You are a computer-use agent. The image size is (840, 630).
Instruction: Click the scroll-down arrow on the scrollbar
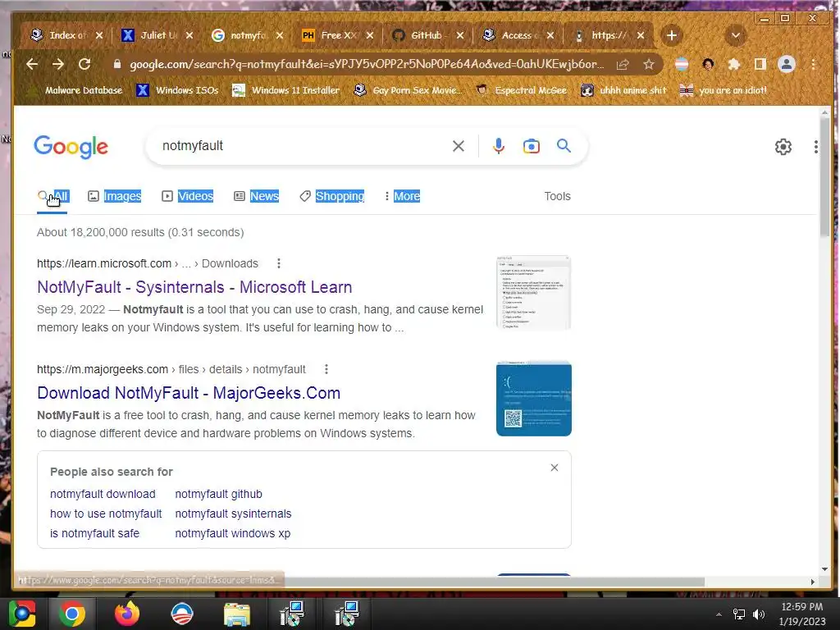pos(824,569)
